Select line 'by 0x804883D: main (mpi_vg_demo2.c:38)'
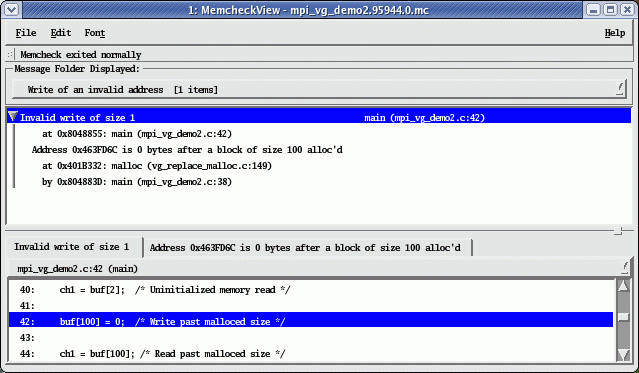Image resolution: width=639 pixels, height=373 pixels. pyautogui.click(x=137, y=182)
